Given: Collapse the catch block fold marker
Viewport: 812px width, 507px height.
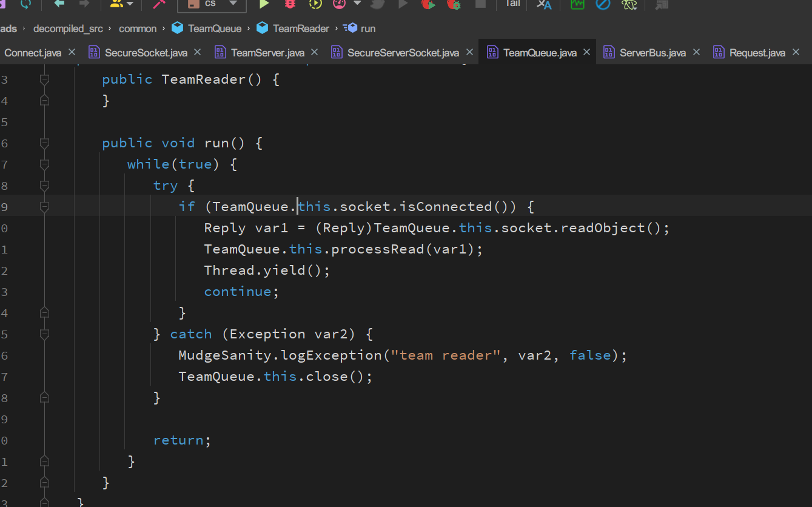Looking at the screenshot, I should (x=44, y=334).
